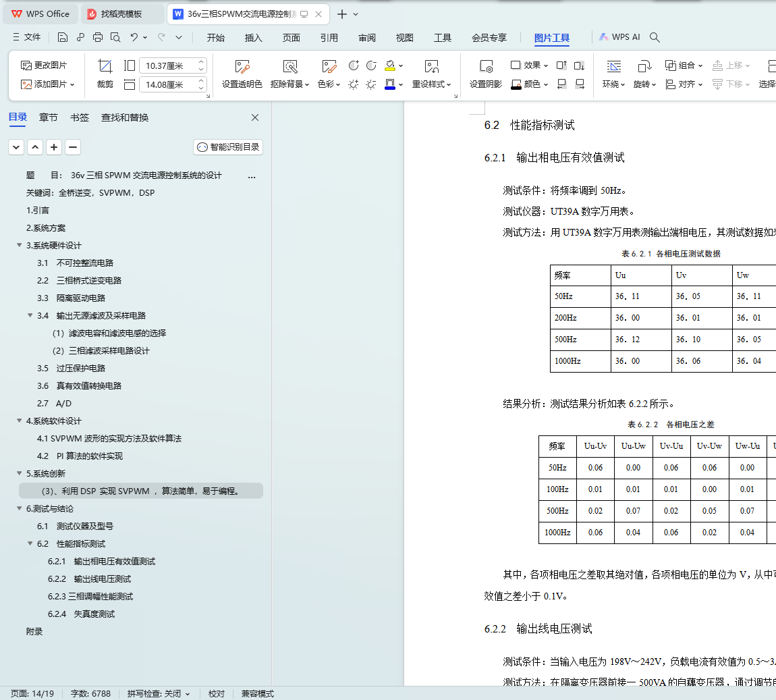
Task: Switch to the 找稻壳模板 window tab
Action: [x=122, y=14]
